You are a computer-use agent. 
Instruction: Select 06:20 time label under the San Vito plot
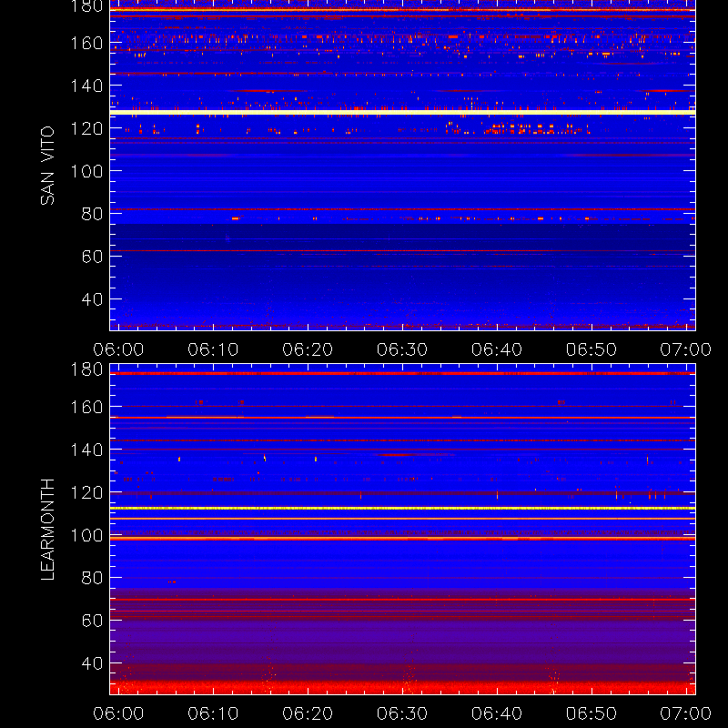click(308, 349)
